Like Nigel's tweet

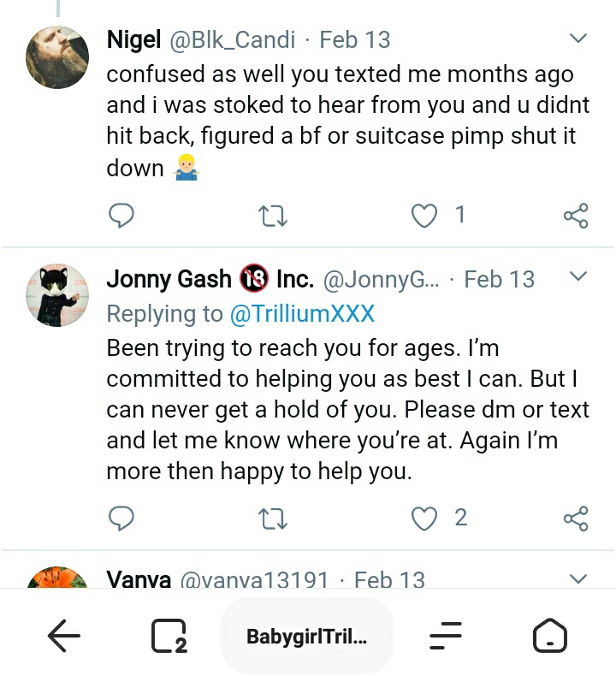click(x=424, y=216)
